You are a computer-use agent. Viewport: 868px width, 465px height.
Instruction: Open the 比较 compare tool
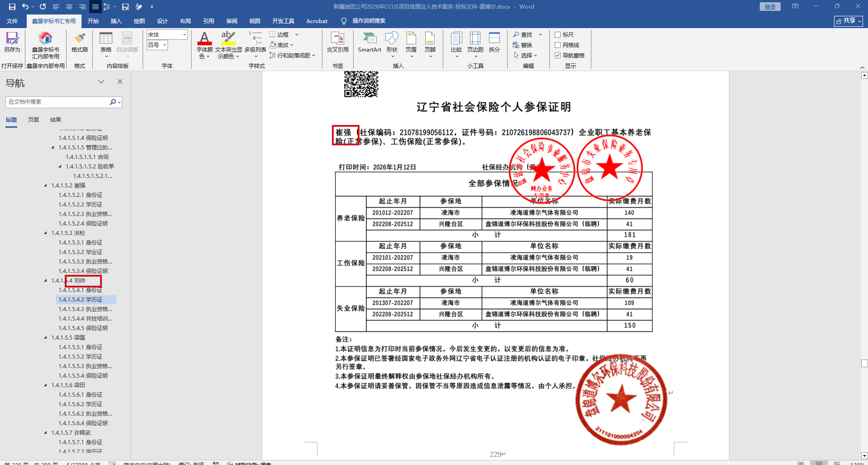click(x=456, y=44)
